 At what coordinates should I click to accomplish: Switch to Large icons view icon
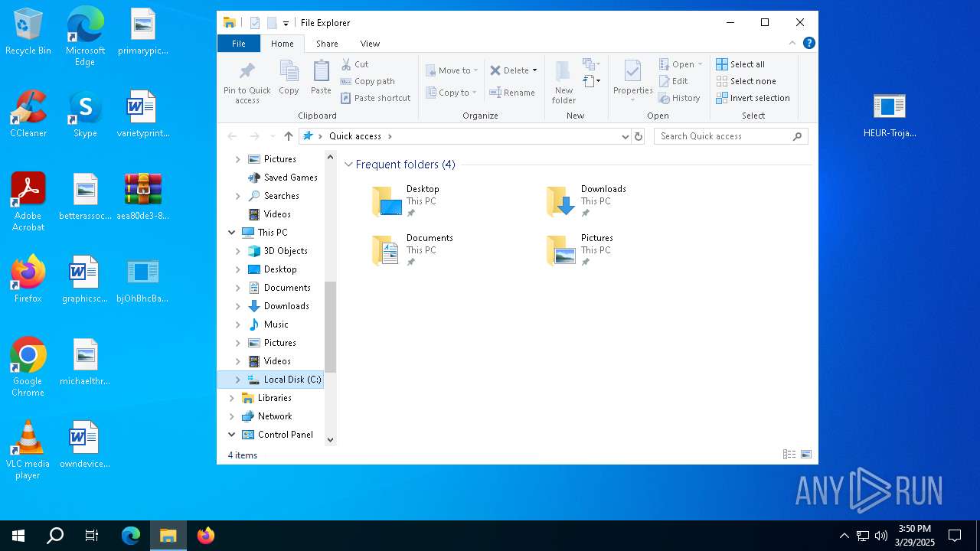coord(806,455)
